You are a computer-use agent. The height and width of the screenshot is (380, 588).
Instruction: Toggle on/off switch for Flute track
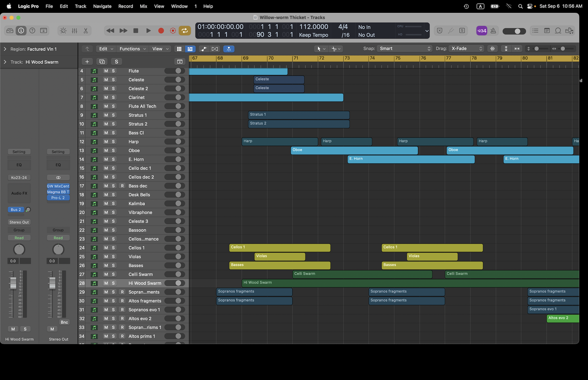pyautogui.click(x=175, y=71)
